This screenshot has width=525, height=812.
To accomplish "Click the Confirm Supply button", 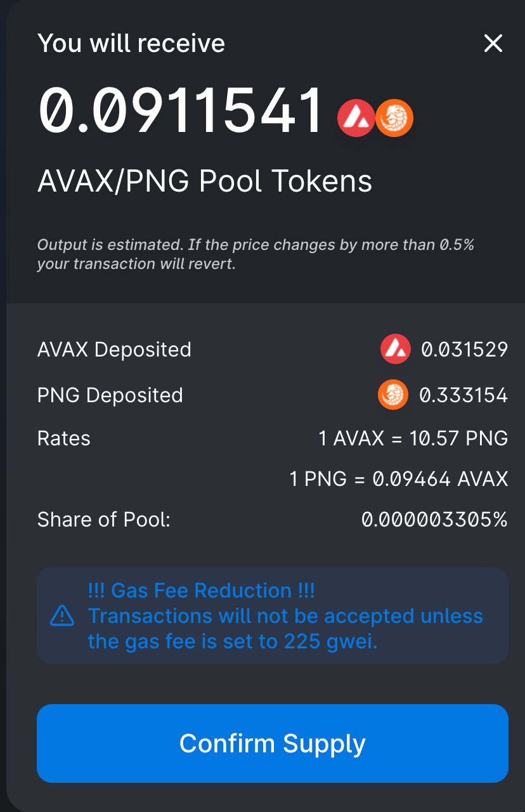I will tap(273, 743).
